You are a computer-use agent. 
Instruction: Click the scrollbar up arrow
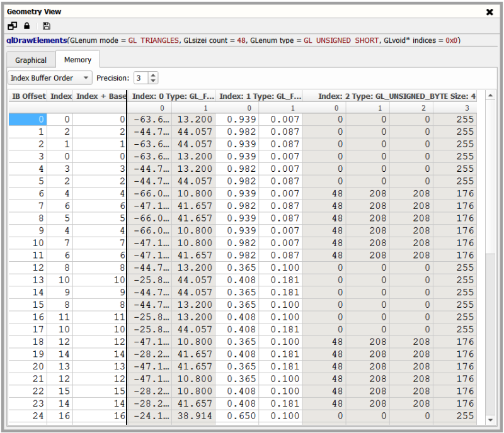point(491,96)
